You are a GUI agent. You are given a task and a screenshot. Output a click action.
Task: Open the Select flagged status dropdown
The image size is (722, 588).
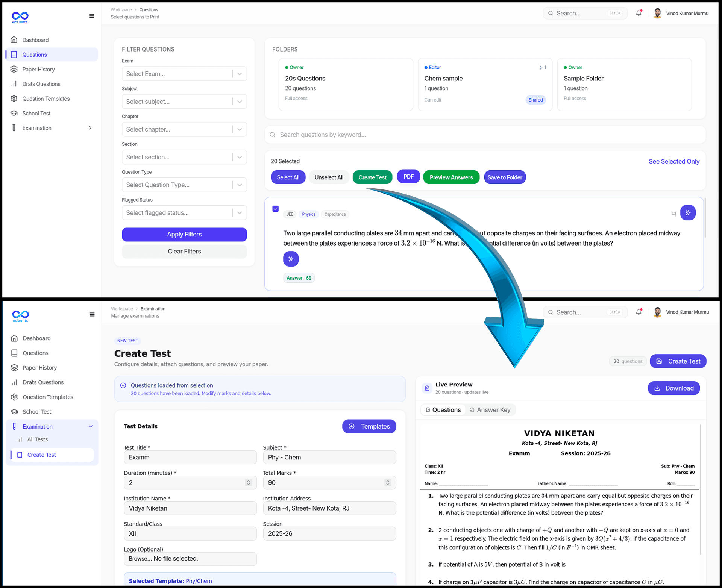[x=184, y=213]
